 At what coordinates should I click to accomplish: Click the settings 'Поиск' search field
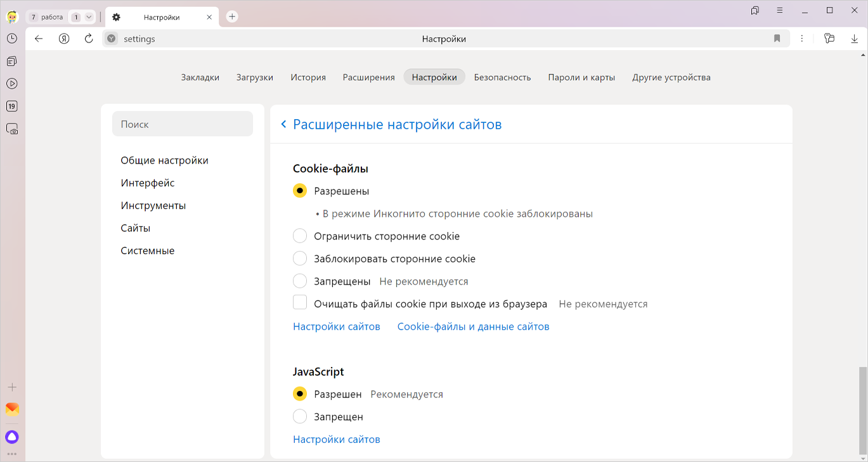[183, 124]
